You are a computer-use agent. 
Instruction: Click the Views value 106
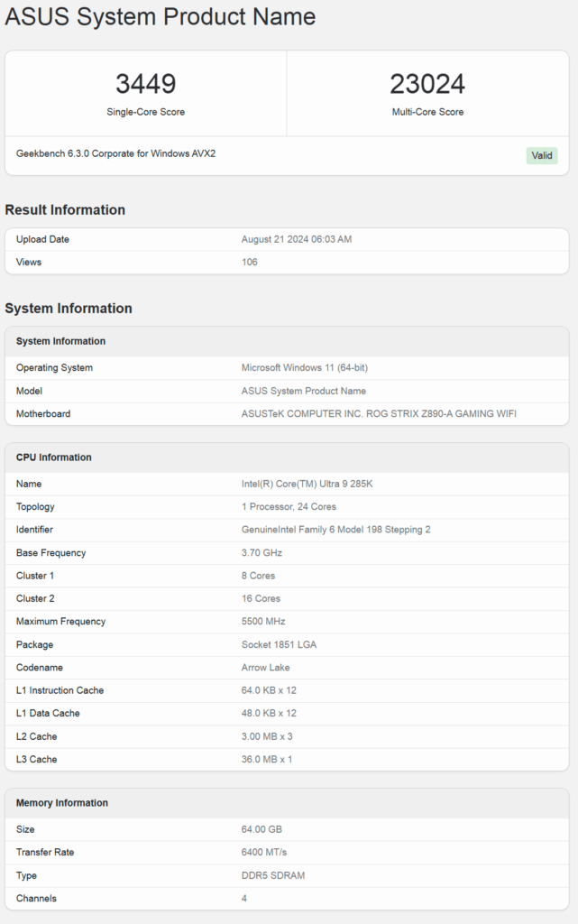[249, 263]
